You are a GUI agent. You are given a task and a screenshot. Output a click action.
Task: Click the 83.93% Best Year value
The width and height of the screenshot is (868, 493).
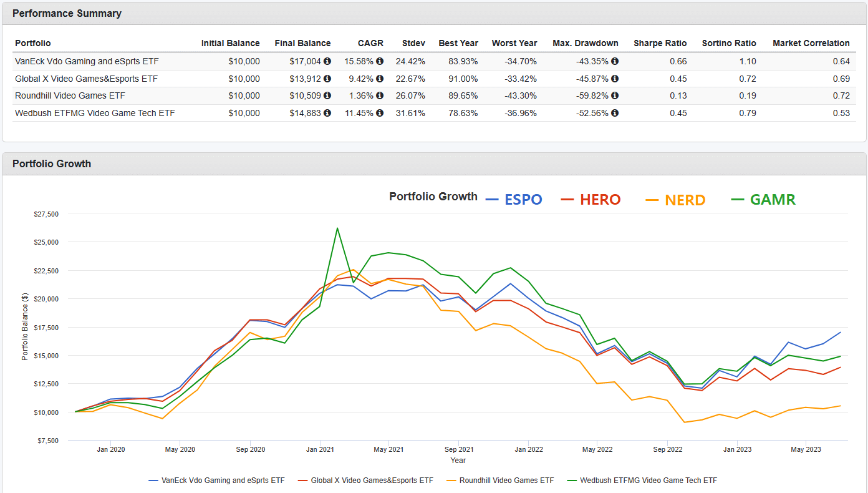click(x=464, y=61)
